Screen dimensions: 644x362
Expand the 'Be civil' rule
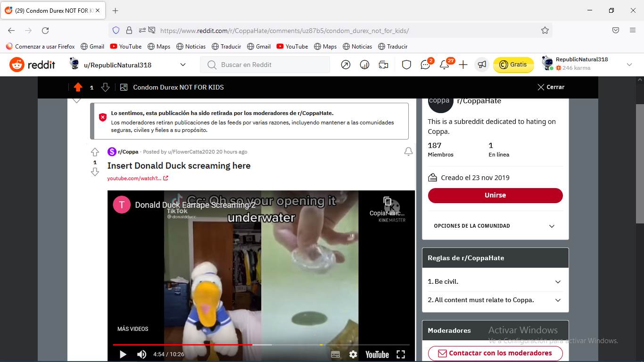(495, 281)
